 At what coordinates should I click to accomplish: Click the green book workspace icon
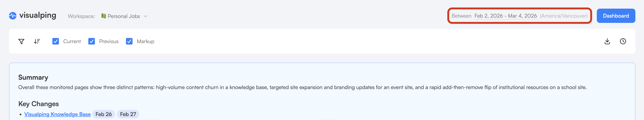coord(104,16)
